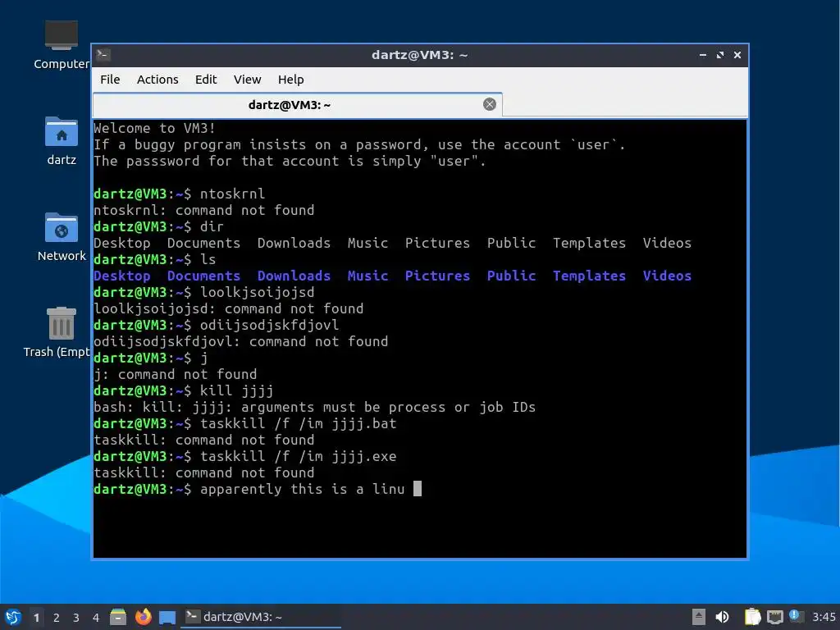The image size is (840, 630).
Task: Click the volume speaker tray icon
Action: click(722, 617)
